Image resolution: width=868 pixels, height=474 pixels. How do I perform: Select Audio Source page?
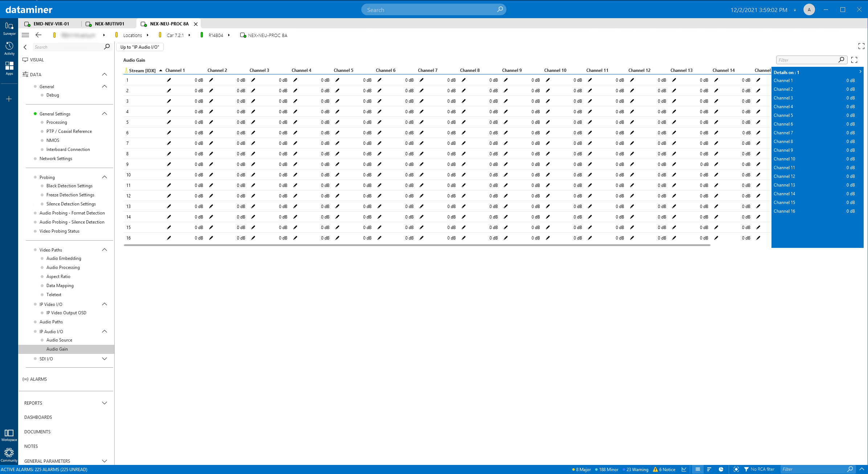pos(59,340)
